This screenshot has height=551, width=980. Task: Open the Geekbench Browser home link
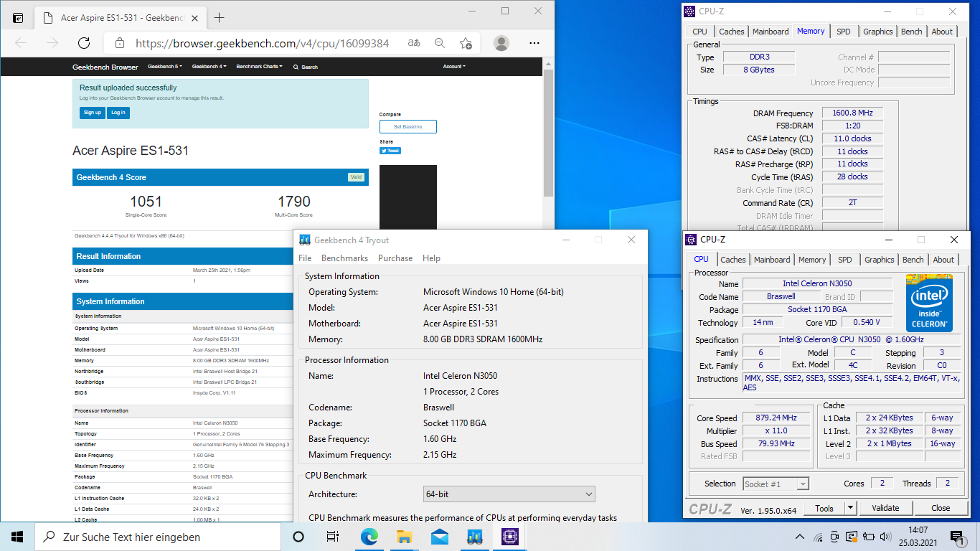pyautogui.click(x=105, y=67)
